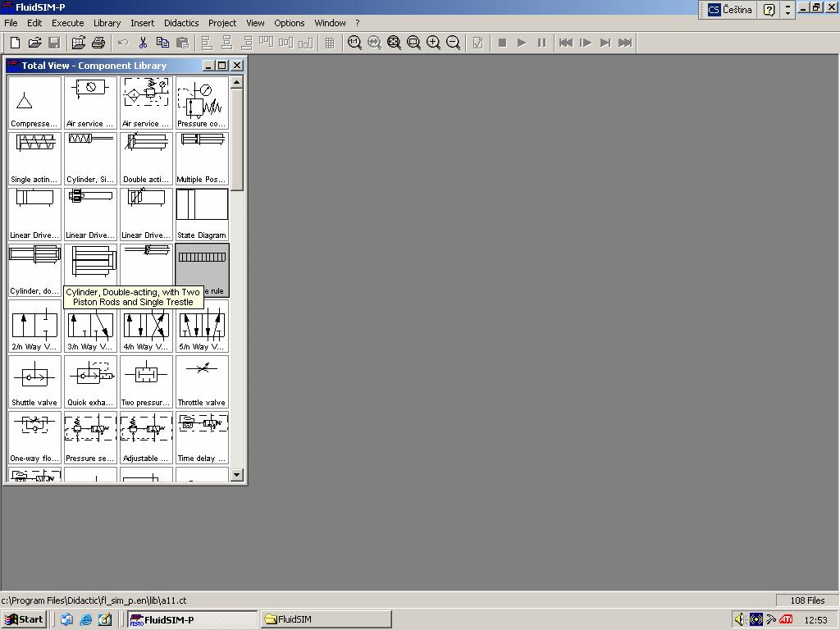Select the Throttle valve component
Screen dimensions: 840x630
click(x=202, y=381)
